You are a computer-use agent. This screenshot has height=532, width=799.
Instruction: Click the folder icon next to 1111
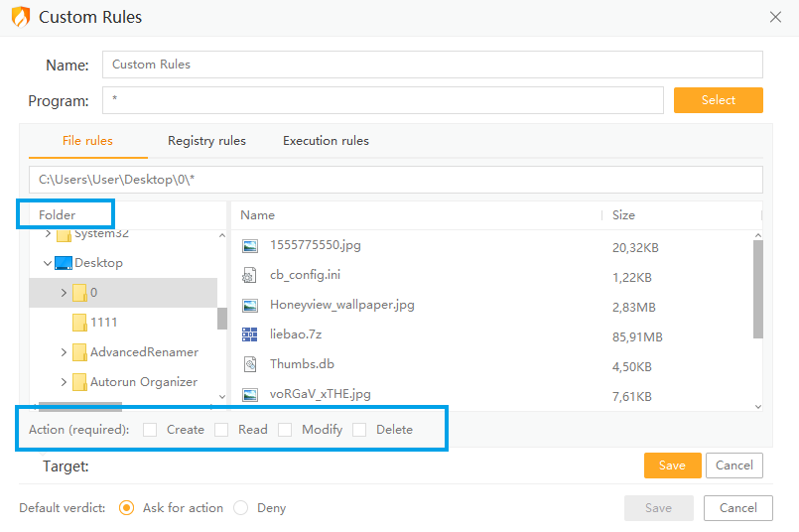[x=79, y=323]
